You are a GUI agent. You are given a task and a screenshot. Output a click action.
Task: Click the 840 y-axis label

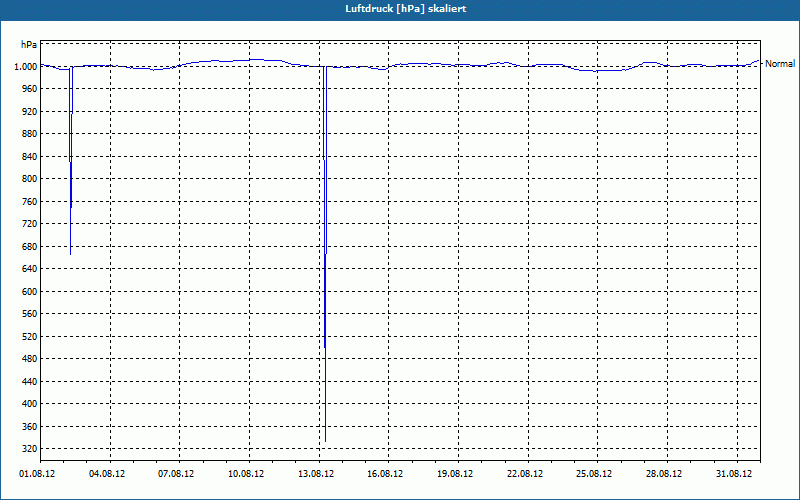[29, 156]
